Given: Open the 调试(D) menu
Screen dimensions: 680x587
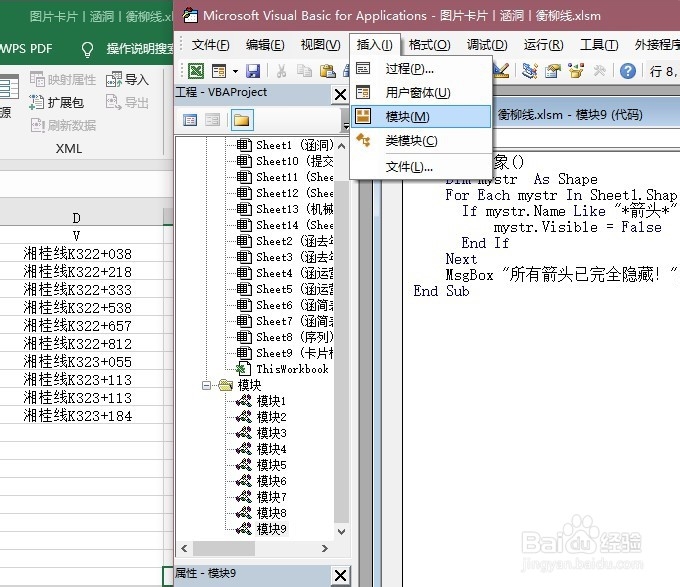Looking at the screenshot, I should 487,45.
